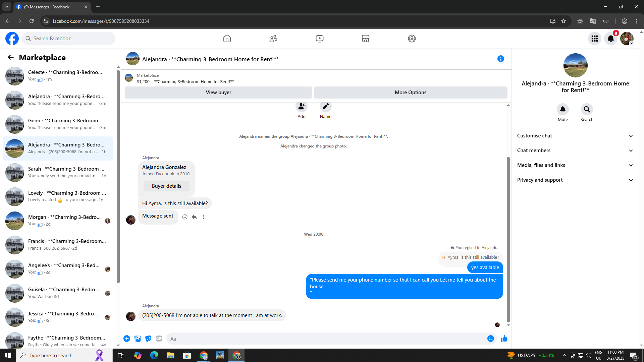Open conversation information icon
The image size is (644, 362).
click(x=501, y=59)
